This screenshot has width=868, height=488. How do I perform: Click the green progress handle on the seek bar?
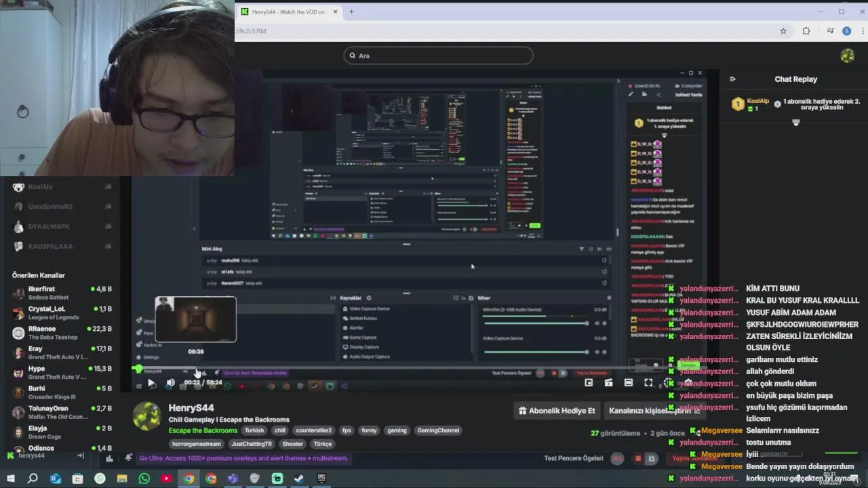coord(138,369)
